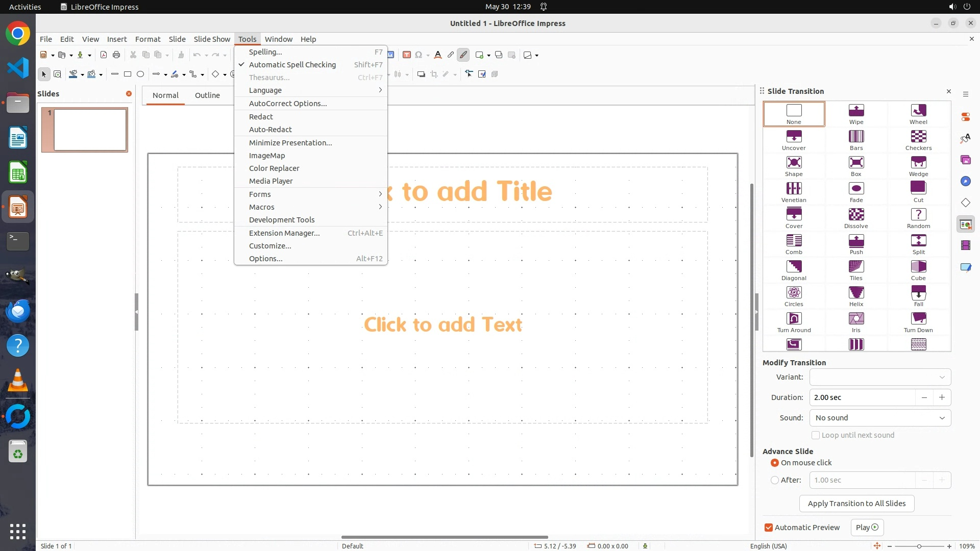
Task: Open the Sound dropdown list
Action: [880, 418]
